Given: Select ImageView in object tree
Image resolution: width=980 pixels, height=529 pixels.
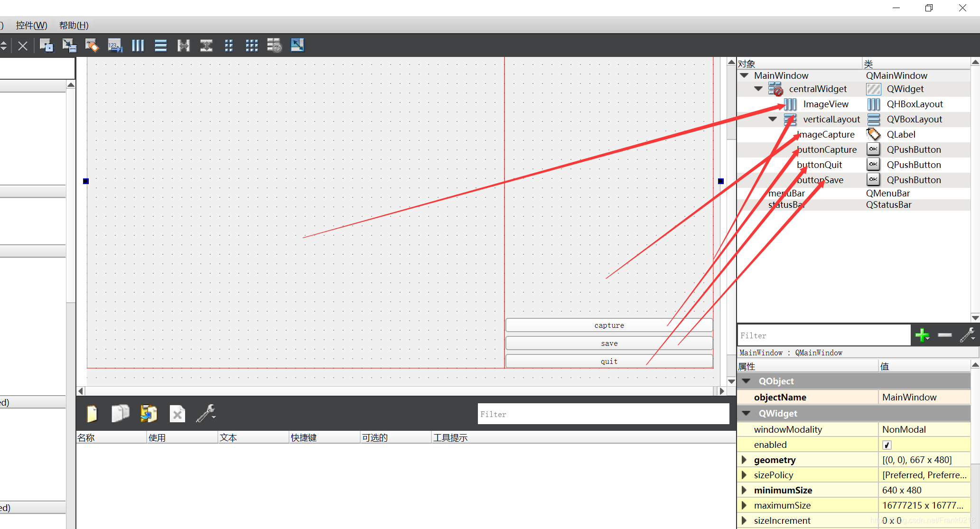Looking at the screenshot, I should tap(825, 104).
